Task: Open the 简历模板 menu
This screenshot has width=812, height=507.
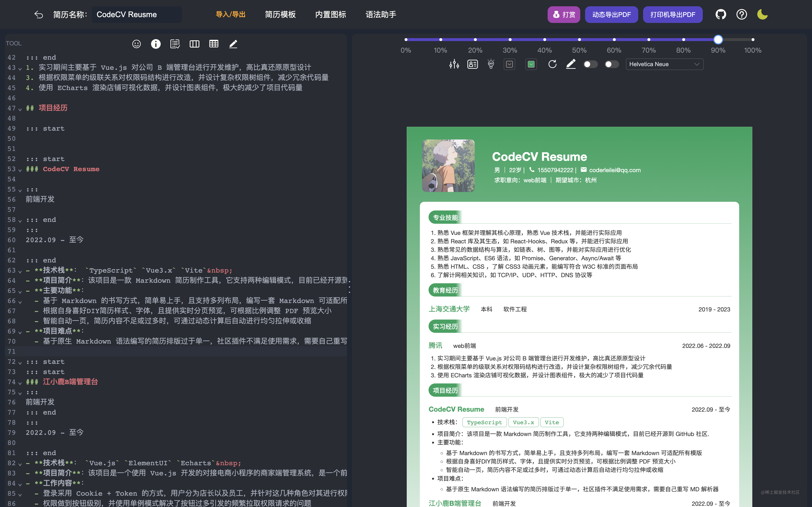Action: point(280,14)
